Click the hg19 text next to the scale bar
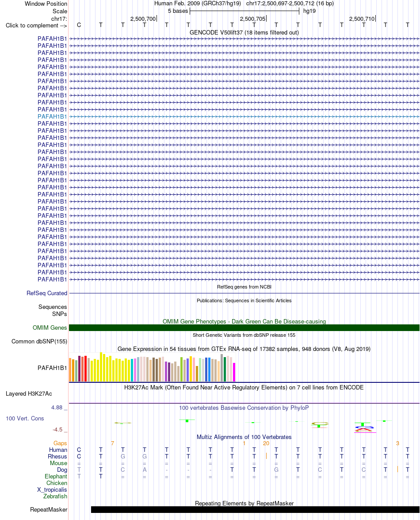 (309, 11)
